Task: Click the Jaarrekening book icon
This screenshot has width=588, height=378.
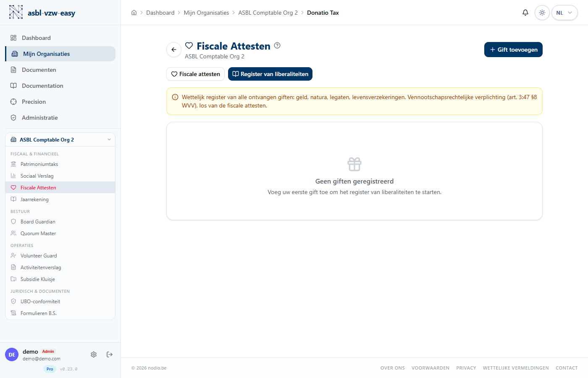Action: click(x=13, y=199)
